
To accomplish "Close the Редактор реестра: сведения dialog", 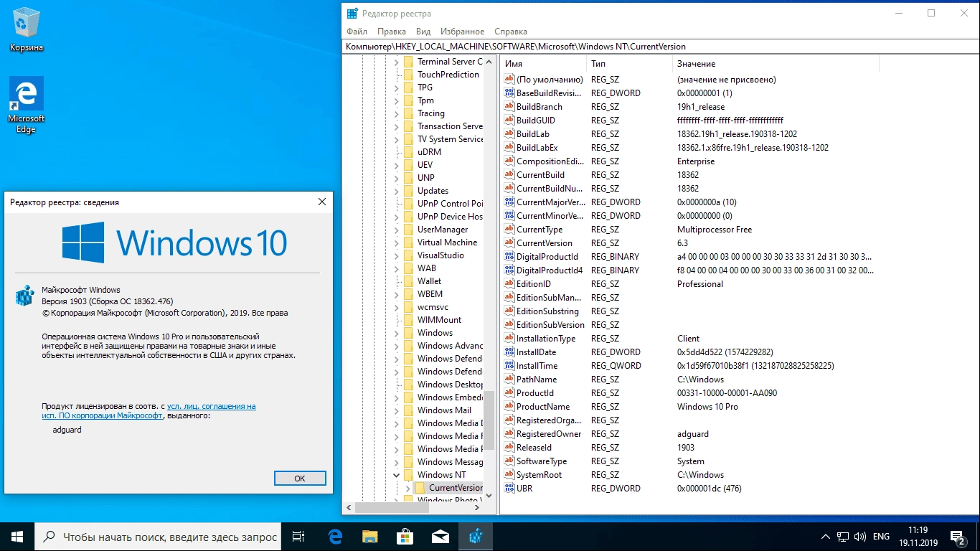I will [x=321, y=202].
